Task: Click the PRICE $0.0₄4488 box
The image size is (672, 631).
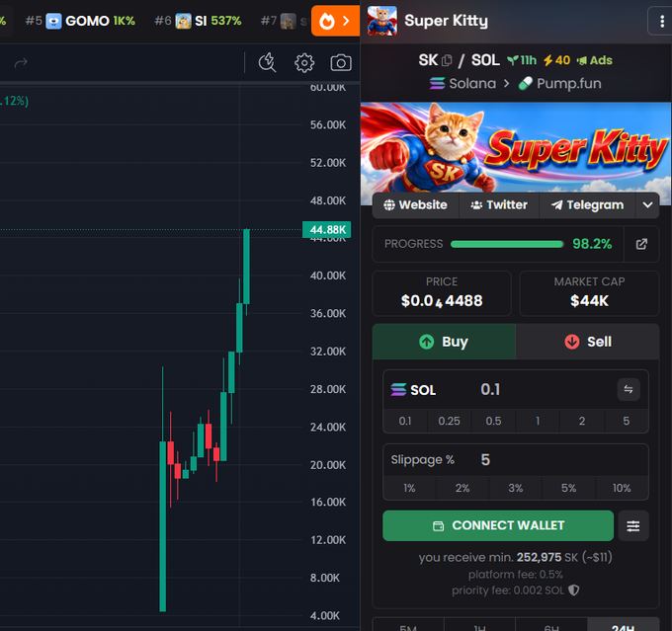Action: coord(442,293)
